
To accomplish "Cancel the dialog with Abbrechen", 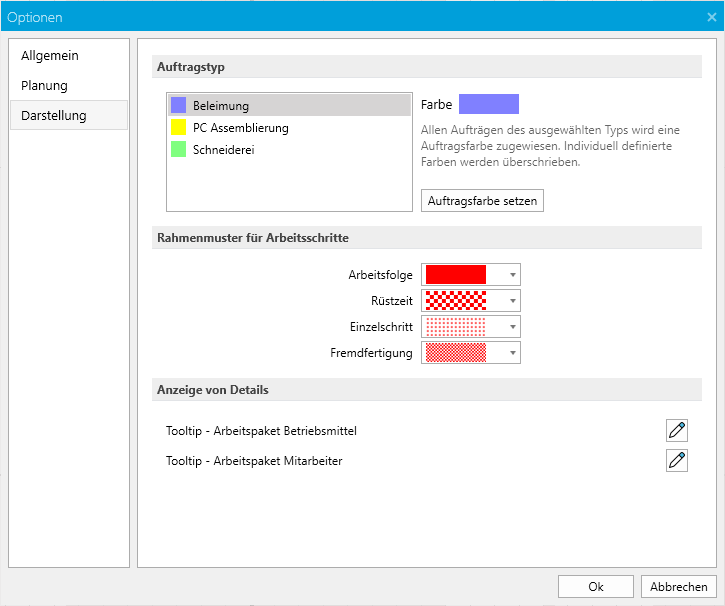I will click(x=678, y=587).
